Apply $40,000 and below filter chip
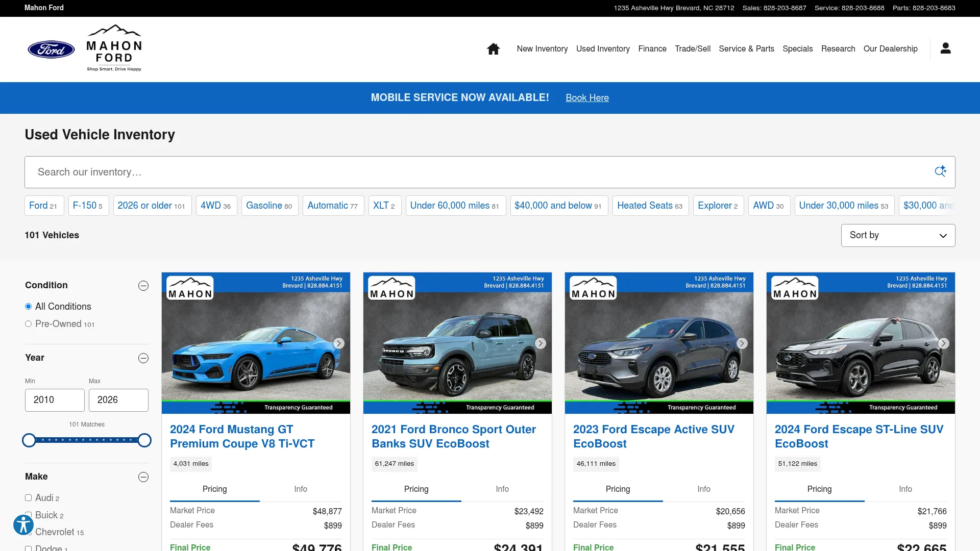This screenshot has width=980, height=551. click(559, 206)
